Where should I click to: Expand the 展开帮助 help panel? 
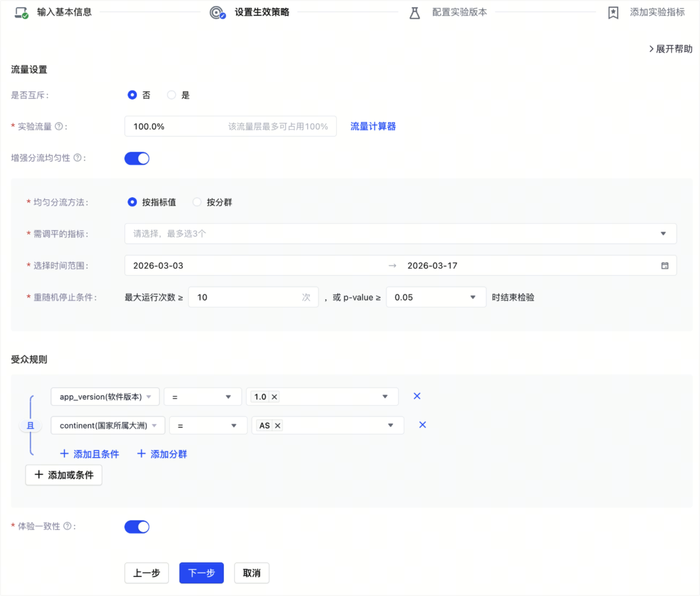coord(670,49)
